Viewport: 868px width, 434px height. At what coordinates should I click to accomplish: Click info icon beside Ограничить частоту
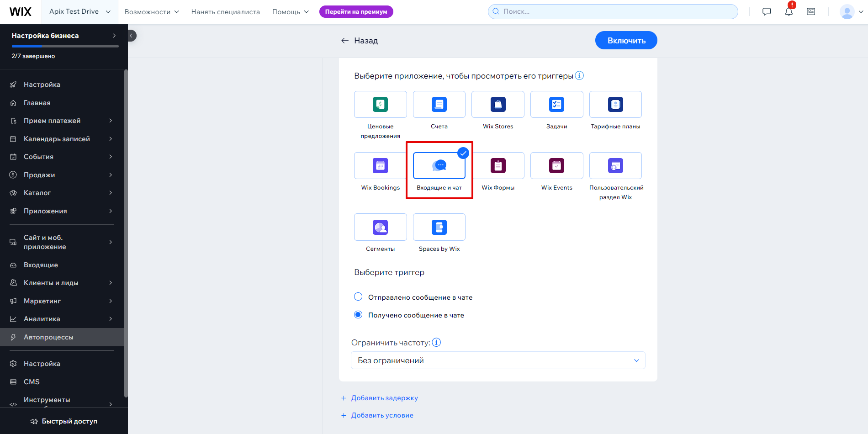pyautogui.click(x=436, y=343)
